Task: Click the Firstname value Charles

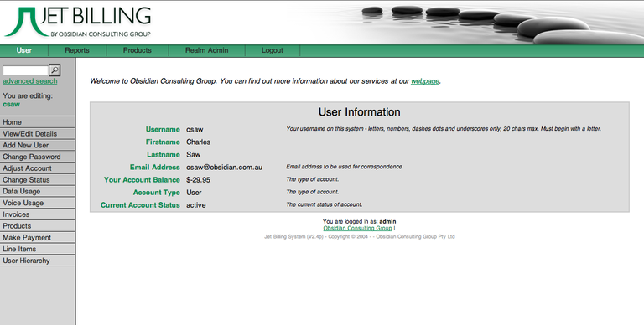Action: pyautogui.click(x=199, y=142)
